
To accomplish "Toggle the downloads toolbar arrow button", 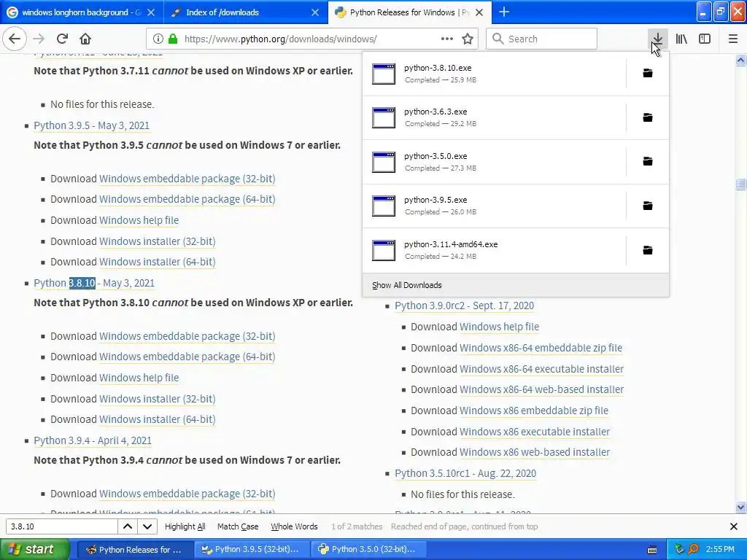I will tap(657, 39).
